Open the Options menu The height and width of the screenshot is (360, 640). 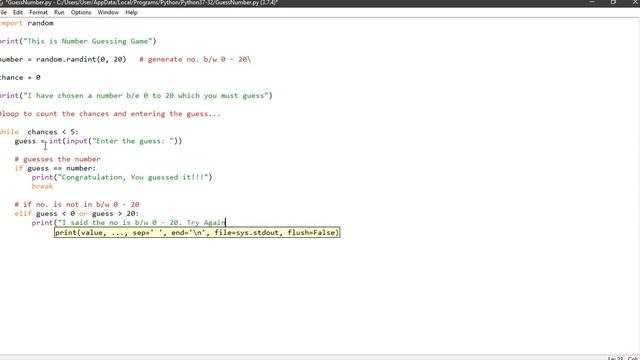click(81, 12)
